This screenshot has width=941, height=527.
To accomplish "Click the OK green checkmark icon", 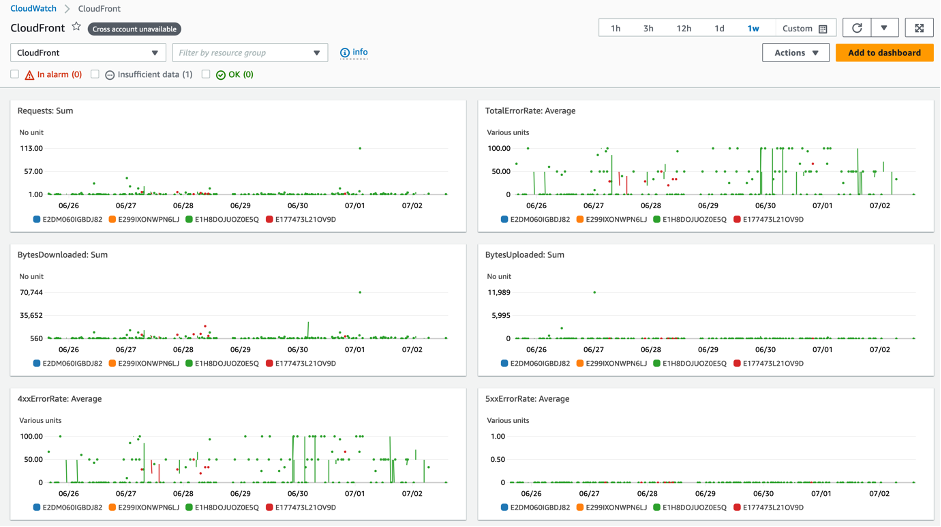I will pos(221,75).
